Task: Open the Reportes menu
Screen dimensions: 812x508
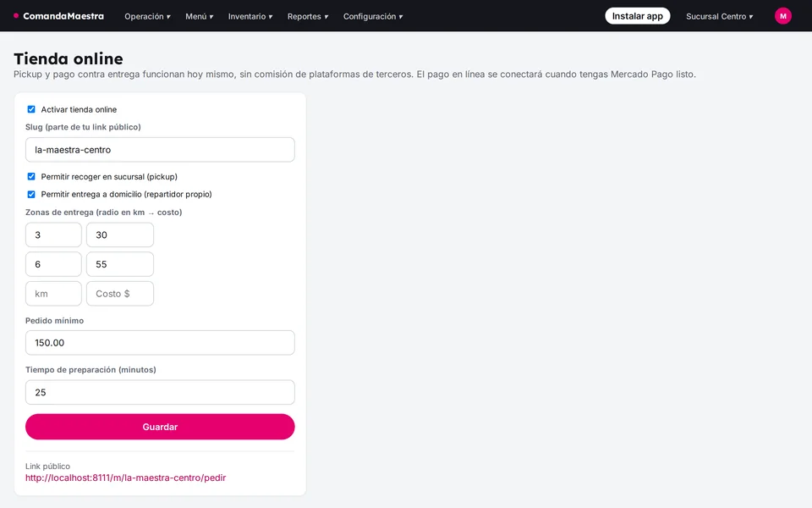Action: (308, 17)
